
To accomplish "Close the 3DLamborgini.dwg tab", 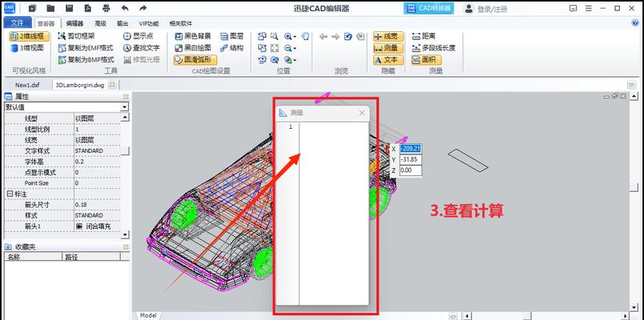I will point(111,85).
